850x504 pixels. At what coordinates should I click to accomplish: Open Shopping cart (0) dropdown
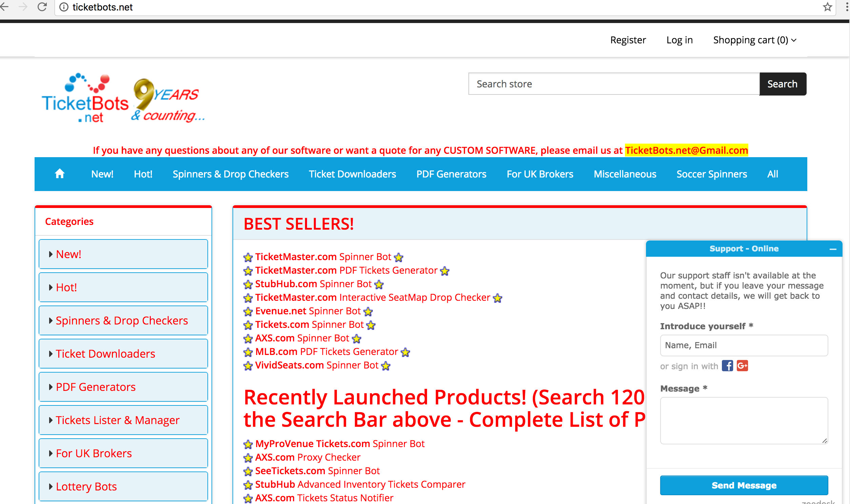(x=754, y=40)
